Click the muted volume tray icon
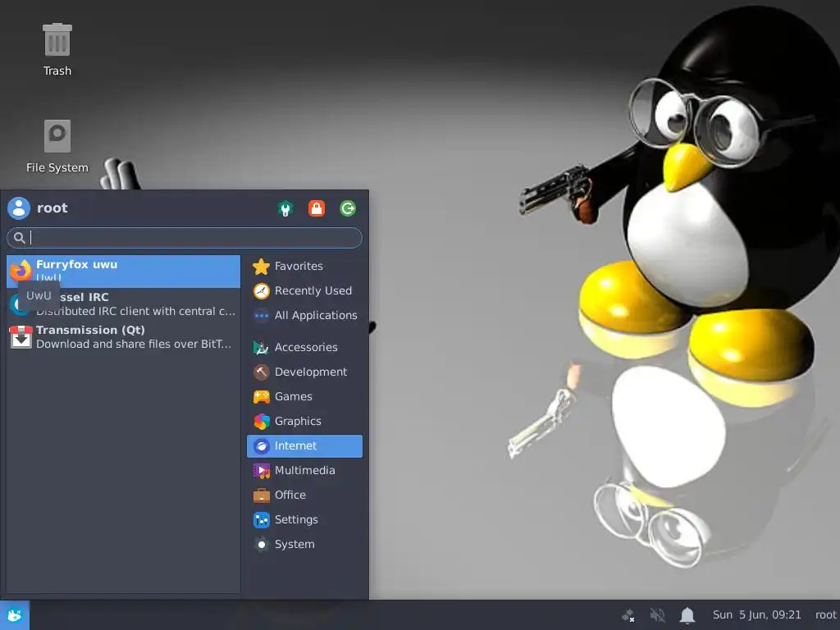 pos(657,615)
